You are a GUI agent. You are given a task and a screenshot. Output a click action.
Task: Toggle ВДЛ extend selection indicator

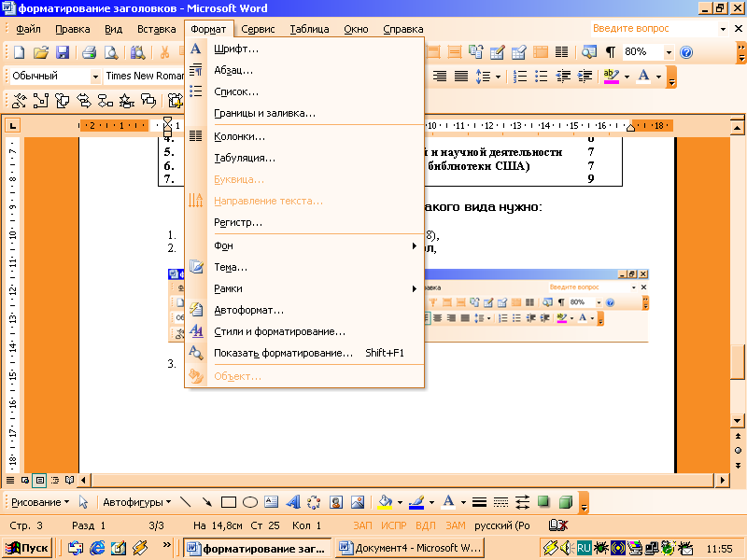(x=426, y=525)
